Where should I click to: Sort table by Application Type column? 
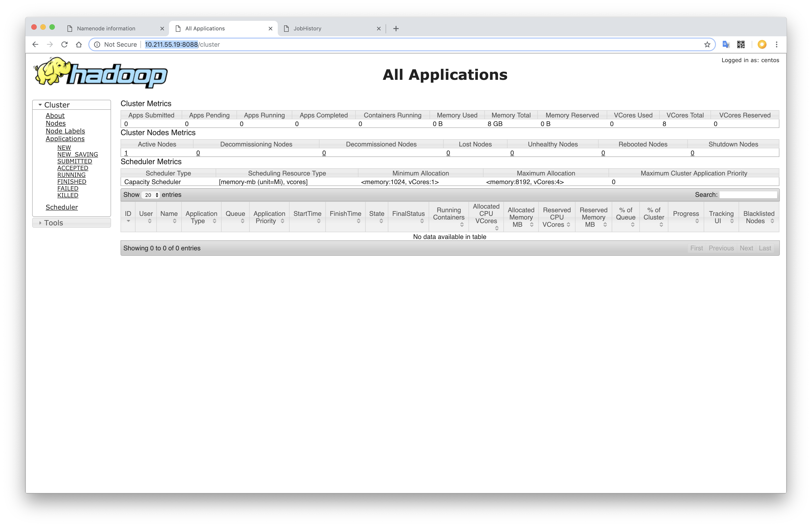click(x=201, y=217)
